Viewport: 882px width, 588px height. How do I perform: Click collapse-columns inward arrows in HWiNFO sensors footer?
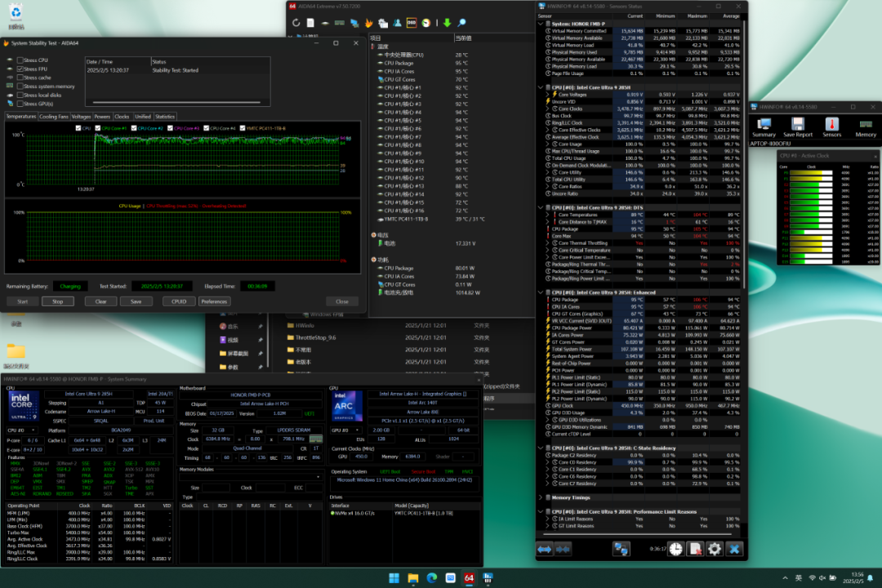(563, 549)
